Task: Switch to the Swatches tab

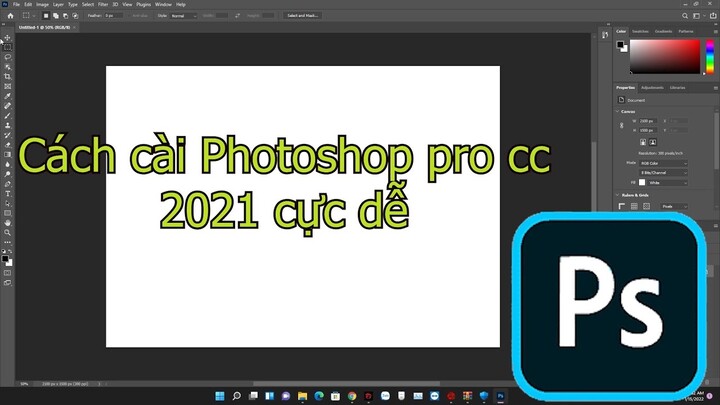Action: pos(640,31)
